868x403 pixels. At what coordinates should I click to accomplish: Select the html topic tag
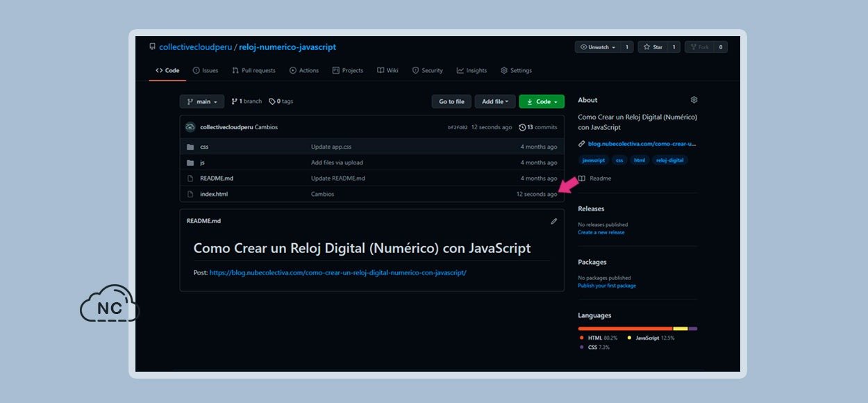coord(640,161)
